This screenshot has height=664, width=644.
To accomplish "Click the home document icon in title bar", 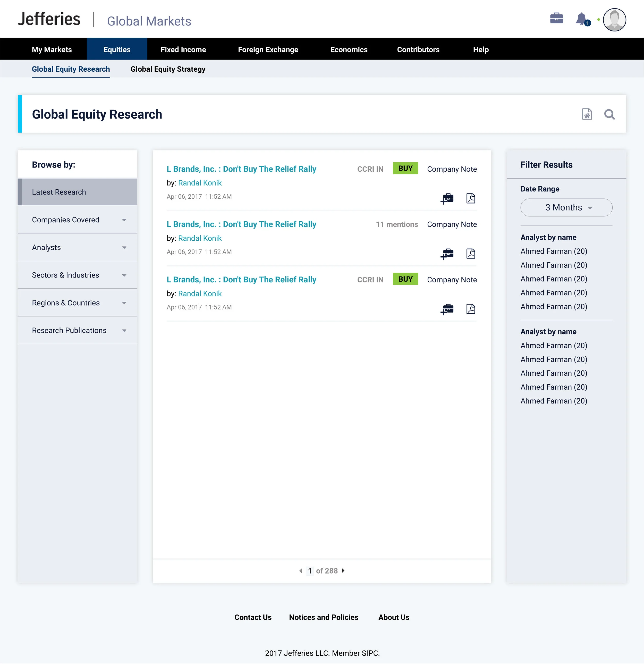I will [x=587, y=114].
